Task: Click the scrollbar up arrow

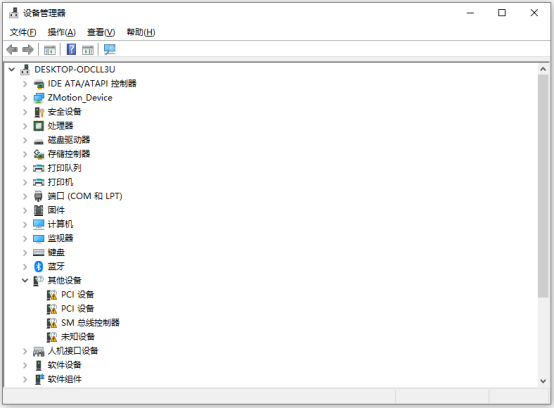Action: [543, 69]
